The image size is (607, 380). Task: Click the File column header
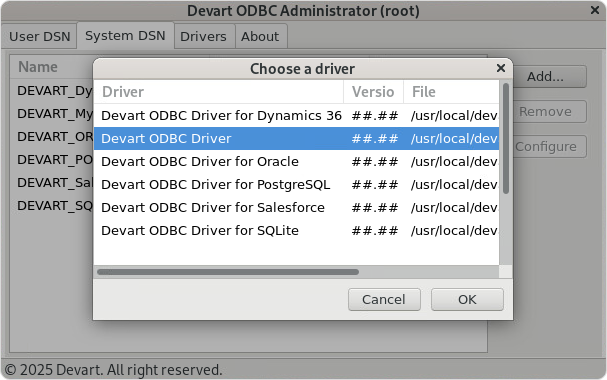[x=451, y=92]
